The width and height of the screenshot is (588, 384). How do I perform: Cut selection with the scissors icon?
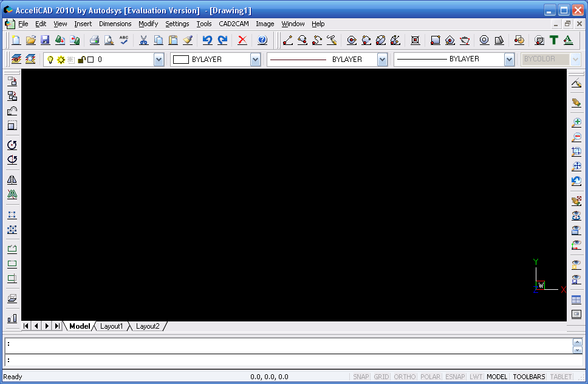tap(143, 39)
